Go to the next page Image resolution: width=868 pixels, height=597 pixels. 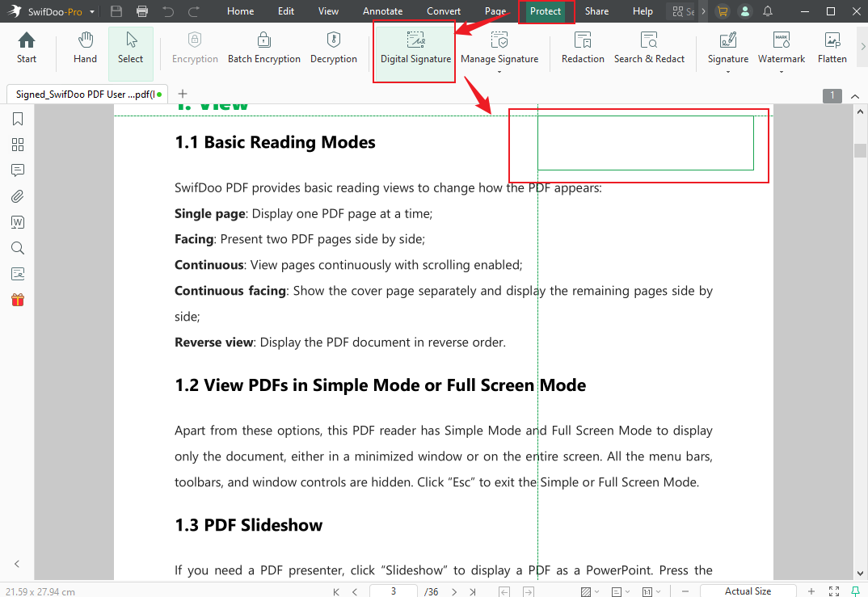[x=454, y=591]
